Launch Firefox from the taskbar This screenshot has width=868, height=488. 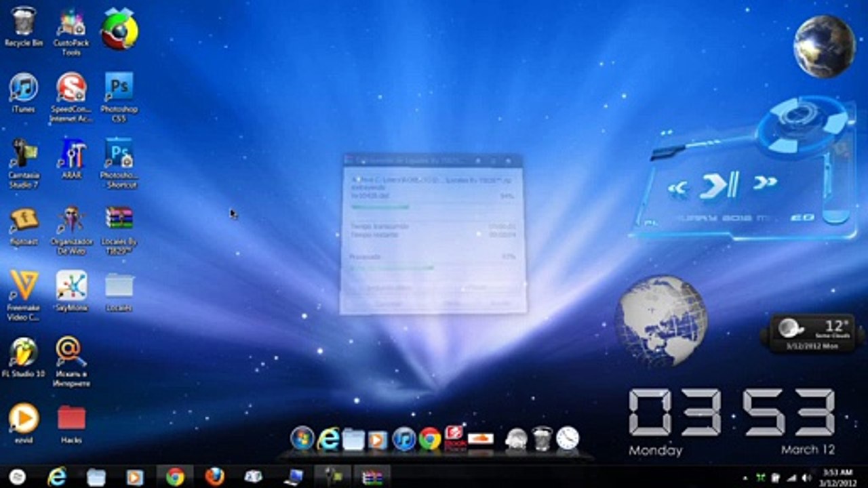click(214, 476)
